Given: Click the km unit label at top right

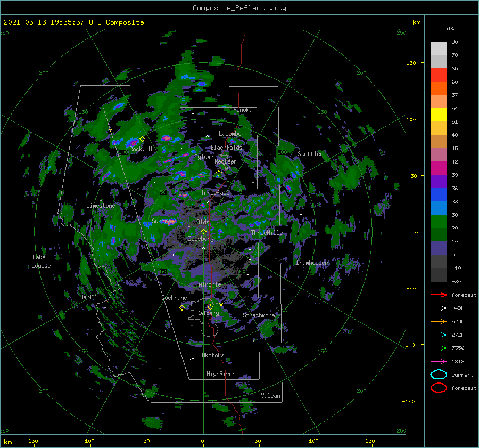Looking at the screenshot, I should (416, 22).
